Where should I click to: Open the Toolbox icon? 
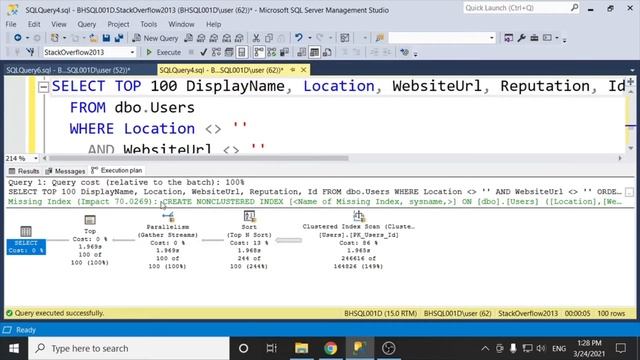534,38
